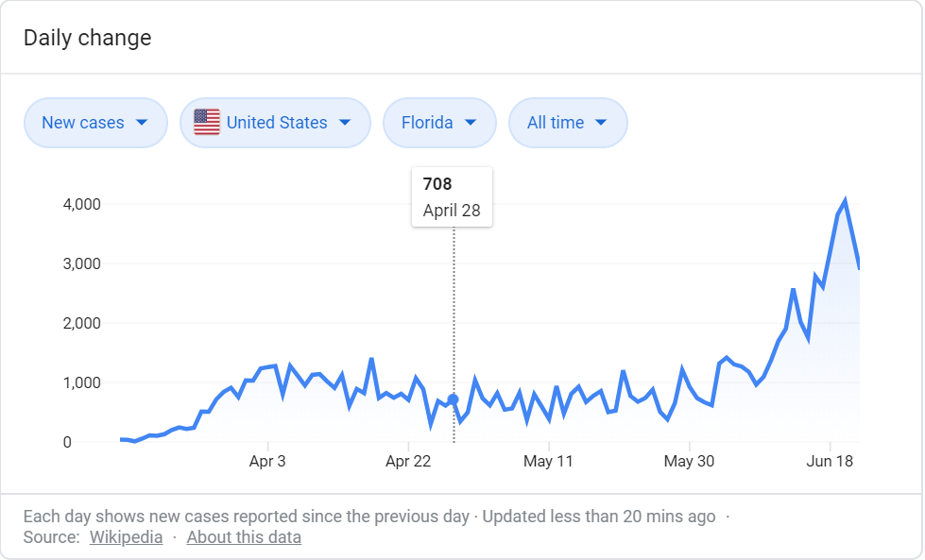Click the arrow next to Florida
The height and width of the screenshot is (560, 925).
pyautogui.click(x=470, y=123)
